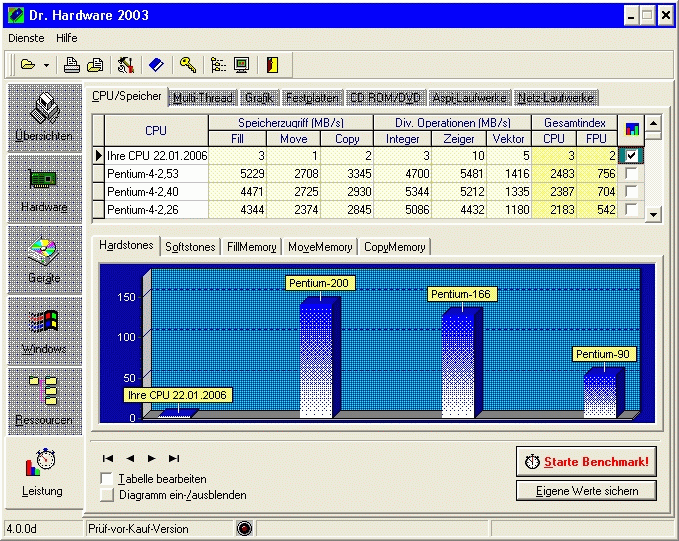This screenshot has height=541, width=679.
Task: Click the Pentium-166 bar label in chart
Action: pyautogui.click(x=461, y=294)
